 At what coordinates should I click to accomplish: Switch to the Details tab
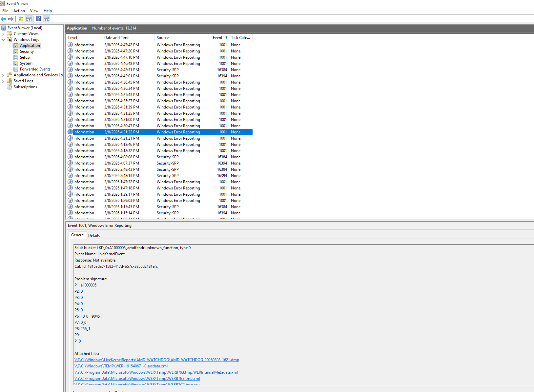tap(94, 235)
